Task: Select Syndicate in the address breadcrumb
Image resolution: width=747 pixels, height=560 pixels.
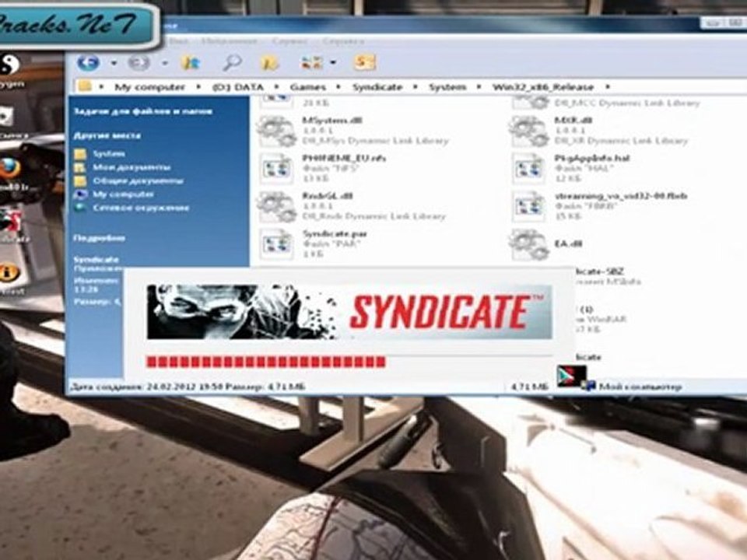Action: tap(377, 87)
